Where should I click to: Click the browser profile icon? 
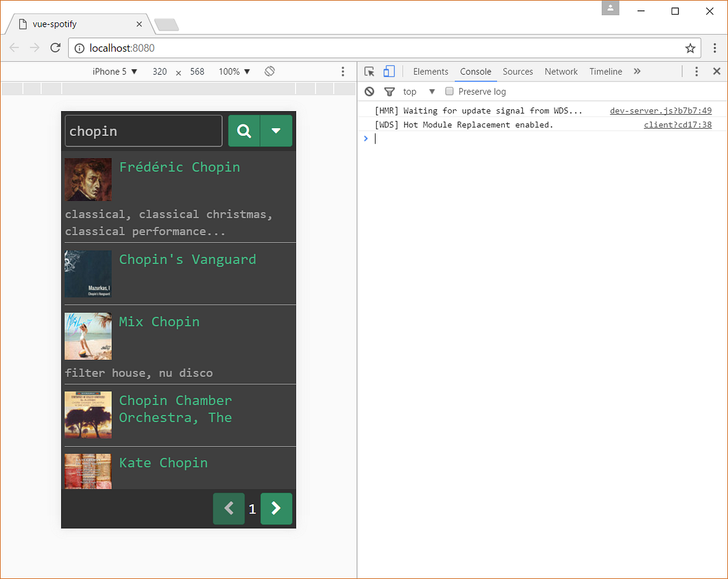610,8
